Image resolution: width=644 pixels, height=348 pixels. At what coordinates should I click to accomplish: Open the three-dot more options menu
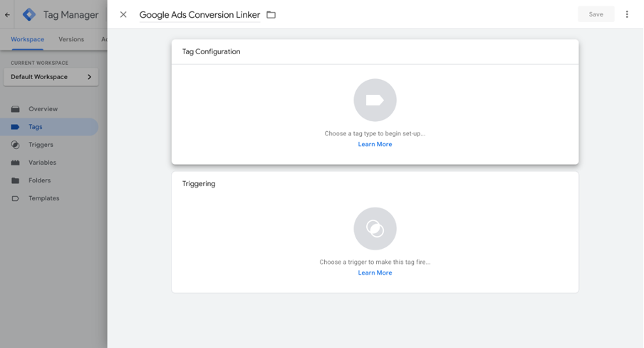tap(627, 14)
